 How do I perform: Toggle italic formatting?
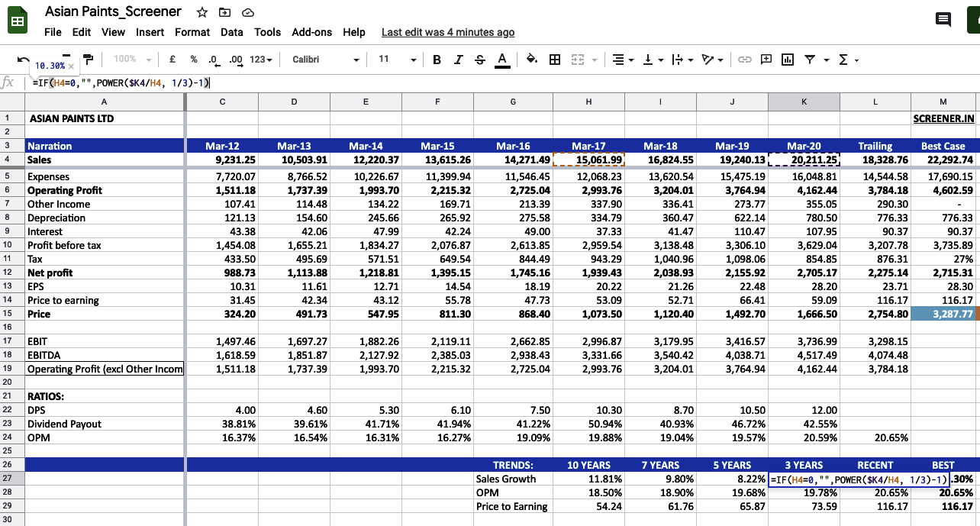(x=458, y=59)
